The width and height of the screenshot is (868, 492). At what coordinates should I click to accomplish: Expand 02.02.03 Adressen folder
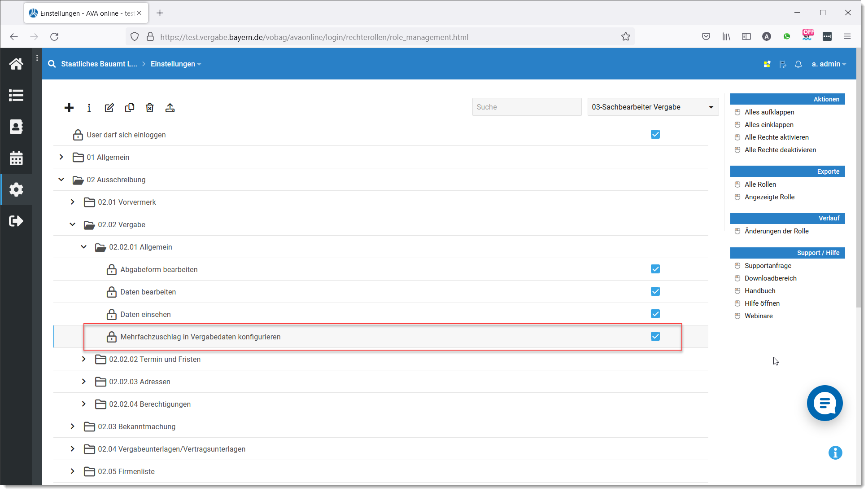pos(84,382)
